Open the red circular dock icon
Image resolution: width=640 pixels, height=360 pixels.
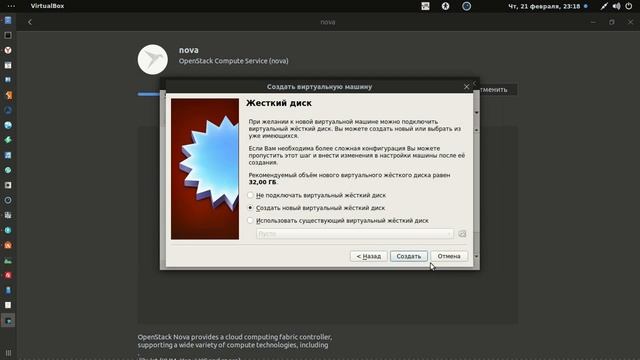[x=8, y=275]
